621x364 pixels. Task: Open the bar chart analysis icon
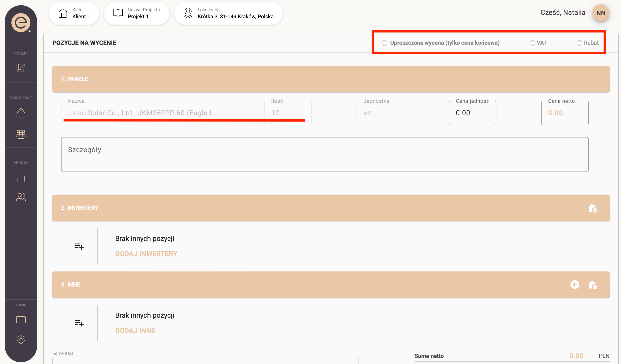[x=21, y=177]
